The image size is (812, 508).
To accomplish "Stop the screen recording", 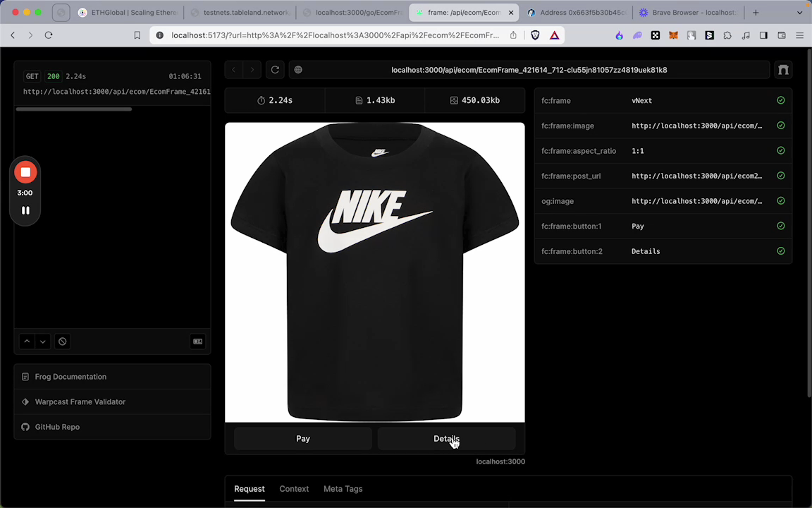I will point(25,172).
